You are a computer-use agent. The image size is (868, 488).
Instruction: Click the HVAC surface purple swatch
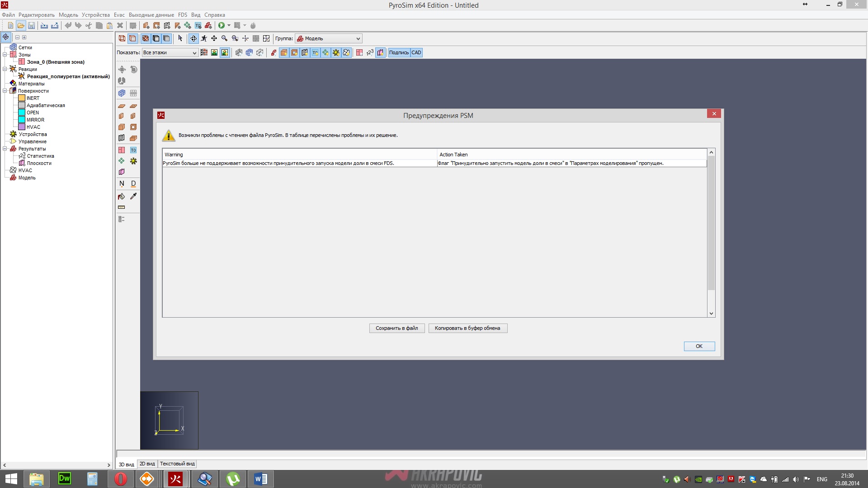pyautogui.click(x=22, y=127)
